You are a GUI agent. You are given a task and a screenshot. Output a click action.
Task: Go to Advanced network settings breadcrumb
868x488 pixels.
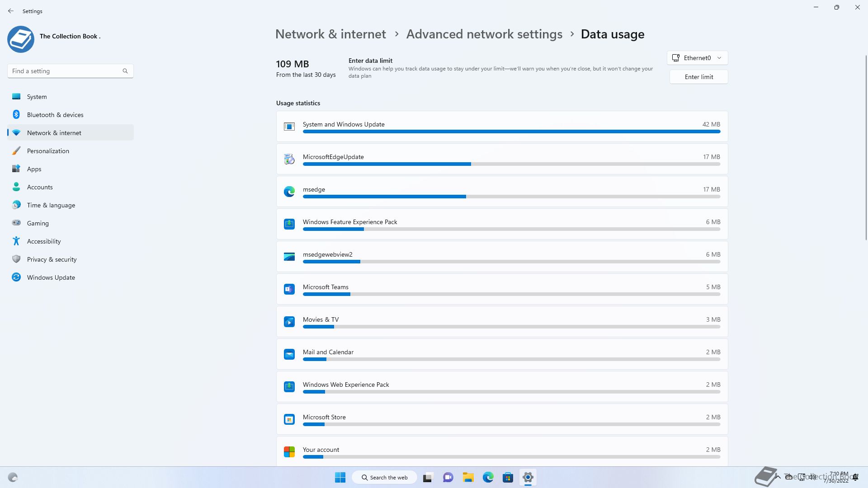[484, 34]
